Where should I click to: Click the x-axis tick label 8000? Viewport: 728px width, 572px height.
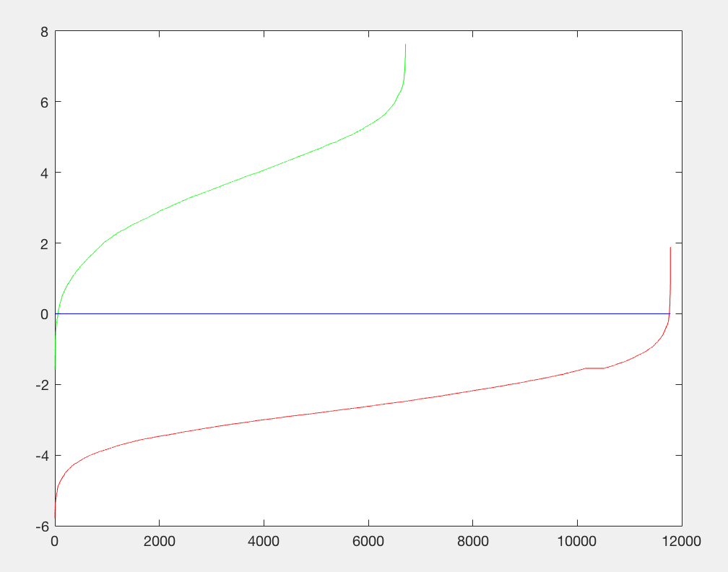(472, 542)
